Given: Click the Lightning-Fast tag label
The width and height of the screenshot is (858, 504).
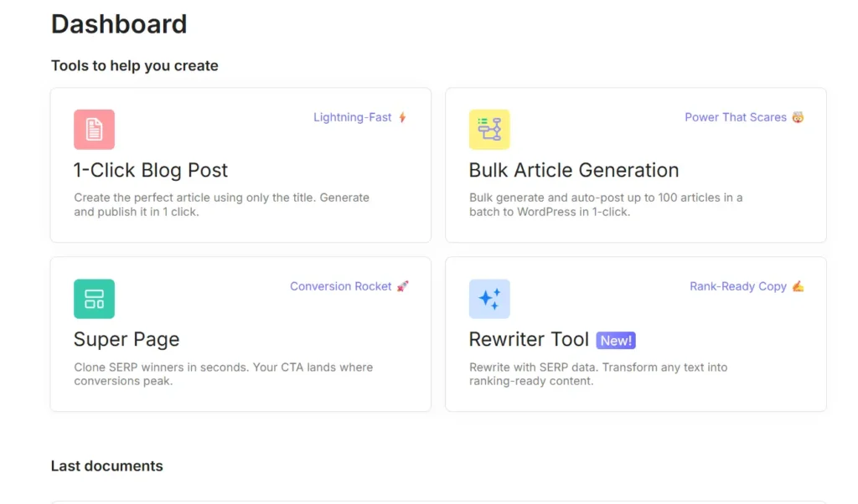Looking at the screenshot, I should point(353,117).
